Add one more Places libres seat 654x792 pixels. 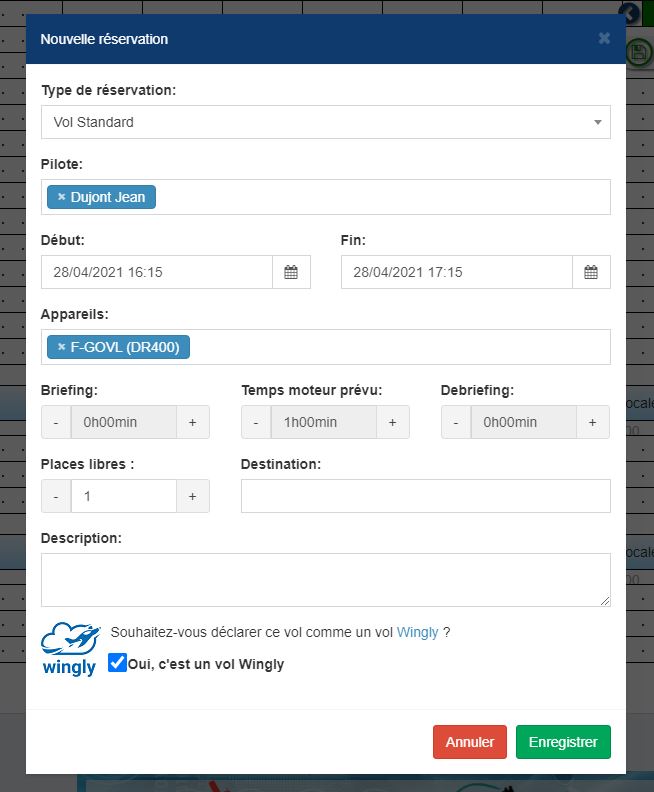coord(192,496)
